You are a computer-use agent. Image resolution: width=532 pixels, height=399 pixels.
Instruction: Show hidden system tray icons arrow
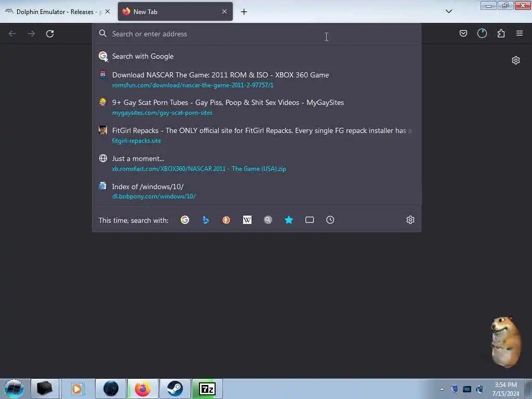(442, 390)
